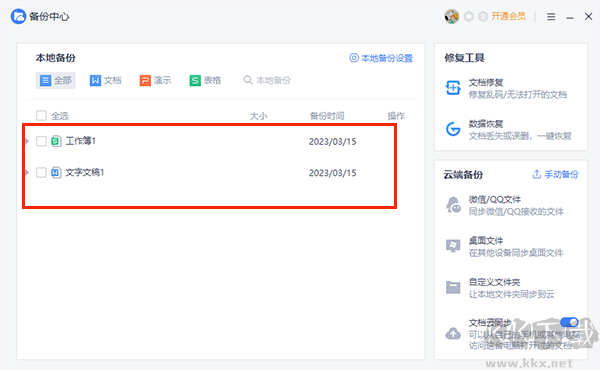Tick the checkbox for 文字文稿1
Viewport: 600px width, 370px height.
tap(41, 172)
